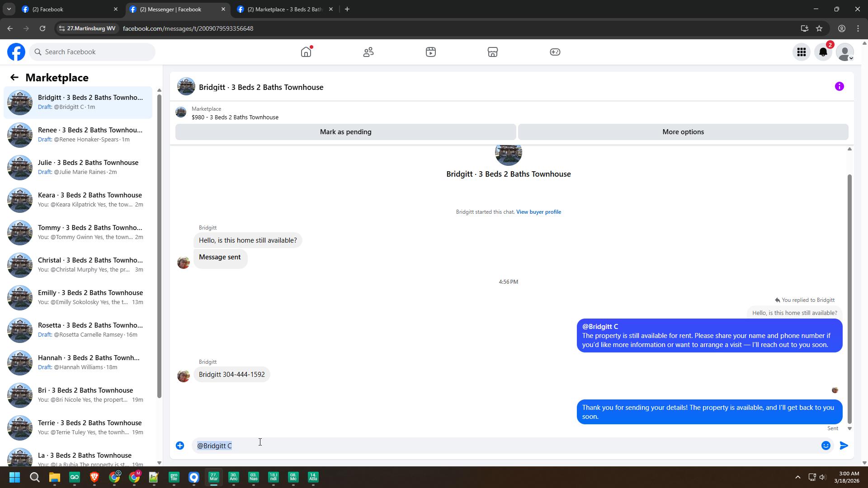This screenshot has width=868, height=488.
Task: Open Chrome profile icon
Action: [x=842, y=28]
